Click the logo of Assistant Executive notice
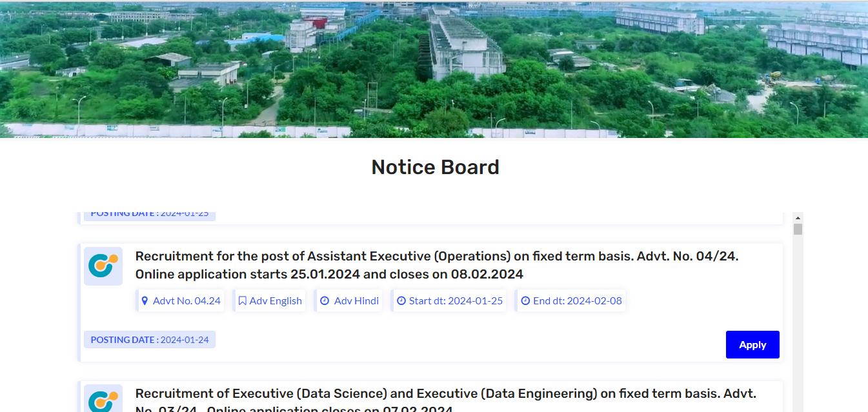The width and height of the screenshot is (868, 412). pos(103,266)
